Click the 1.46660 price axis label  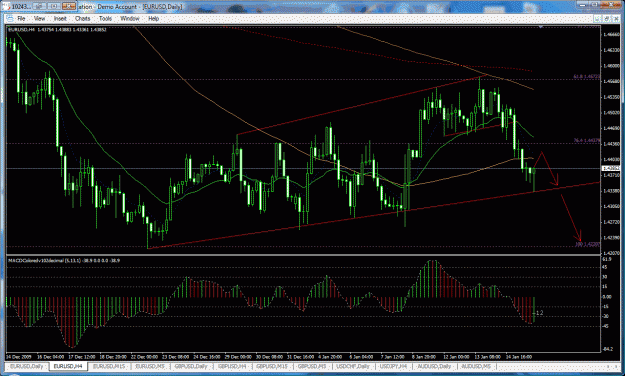pyautogui.click(x=611, y=35)
